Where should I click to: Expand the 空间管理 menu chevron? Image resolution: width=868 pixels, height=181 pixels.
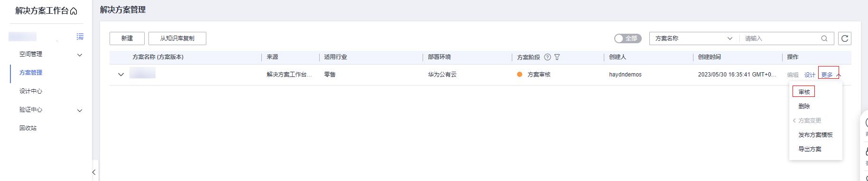point(80,55)
